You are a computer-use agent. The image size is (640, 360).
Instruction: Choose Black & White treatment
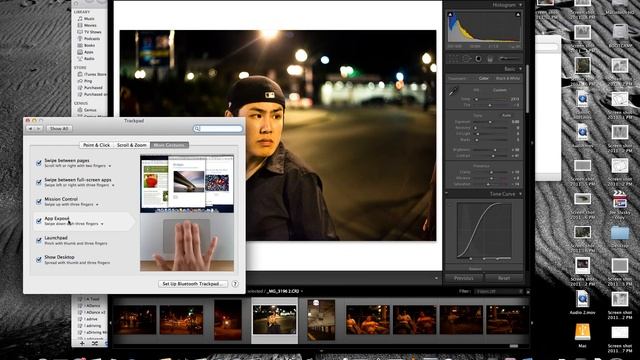click(508, 78)
